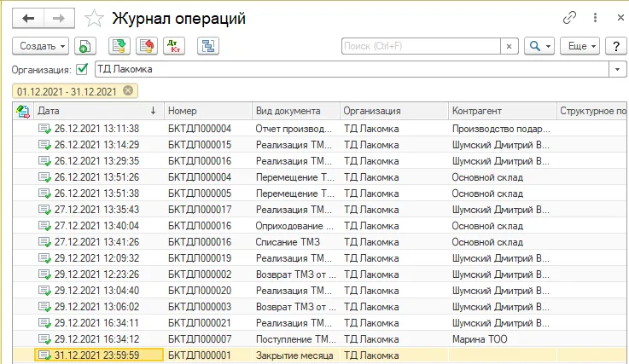Select the Списание ТМЗ document row

[319, 242]
